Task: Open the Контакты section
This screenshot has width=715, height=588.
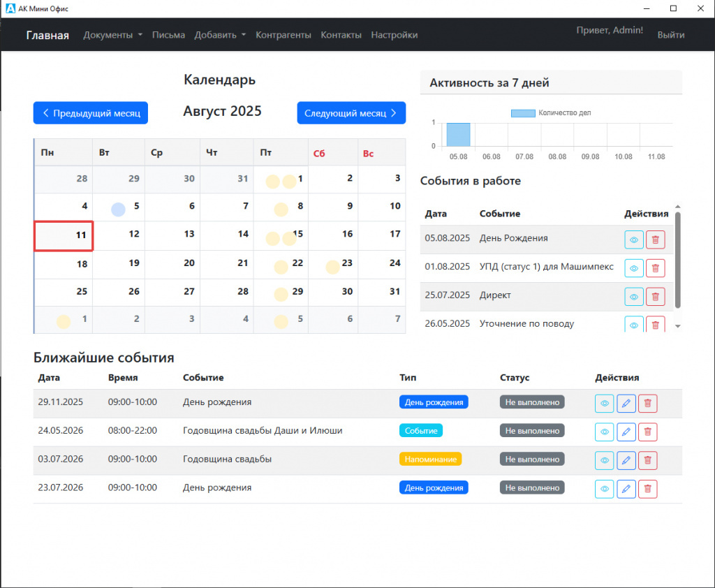Action: pos(341,35)
